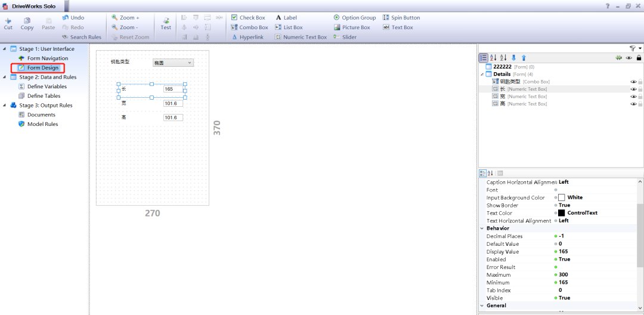Open Search Rules tool
The height and width of the screenshot is (315, 644).
[81, 37]
